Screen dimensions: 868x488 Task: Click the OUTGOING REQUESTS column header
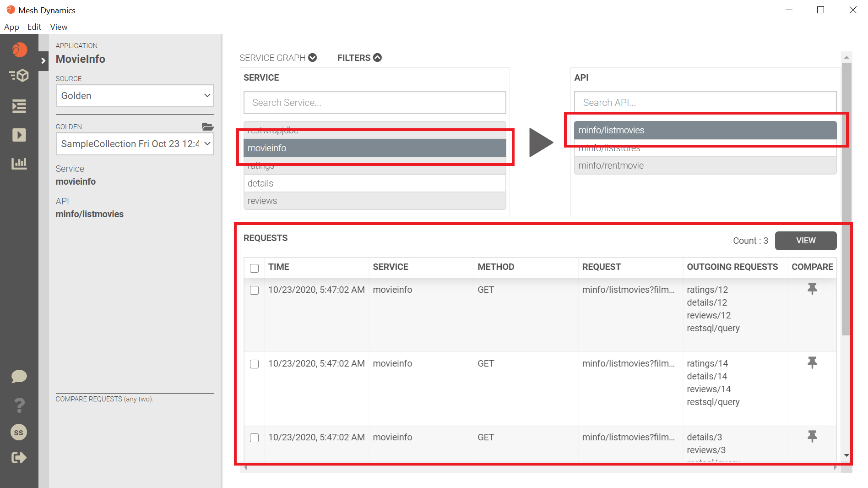coord(732,267)
